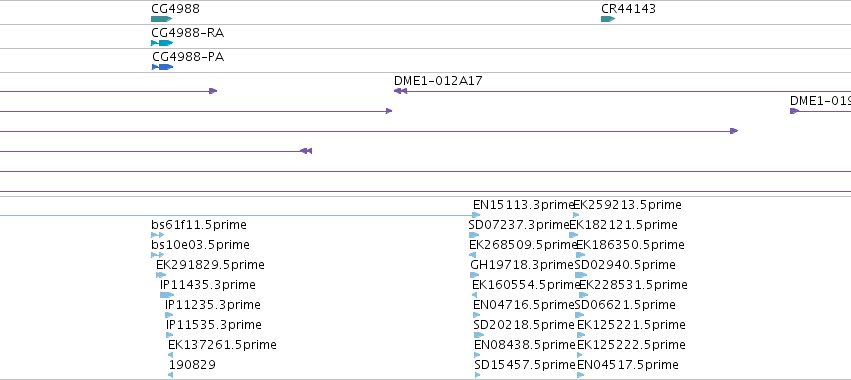
Task: Select the SD20218.5prime EST arrow
Action: [x=479, y=335]
